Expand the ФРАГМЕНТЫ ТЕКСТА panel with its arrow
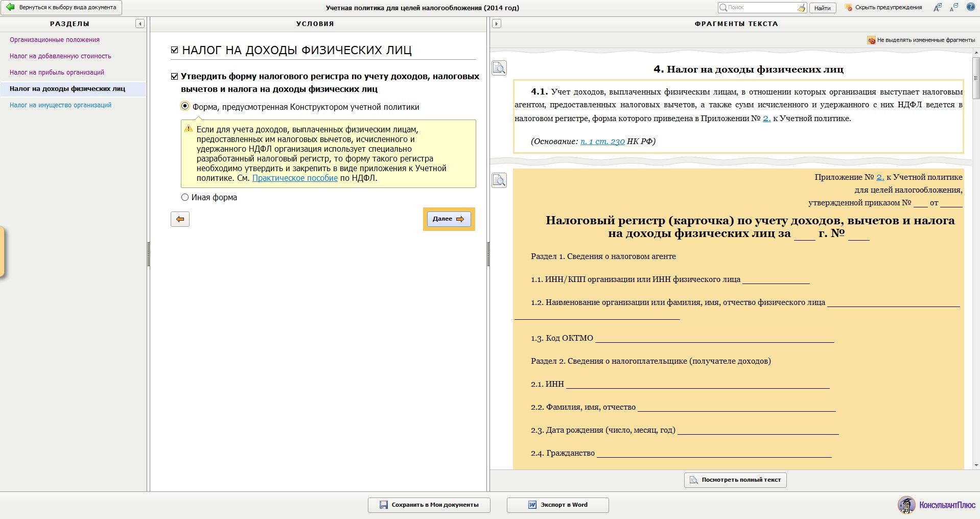The height and width of the screenshot is (519, 980). [496, 23]
